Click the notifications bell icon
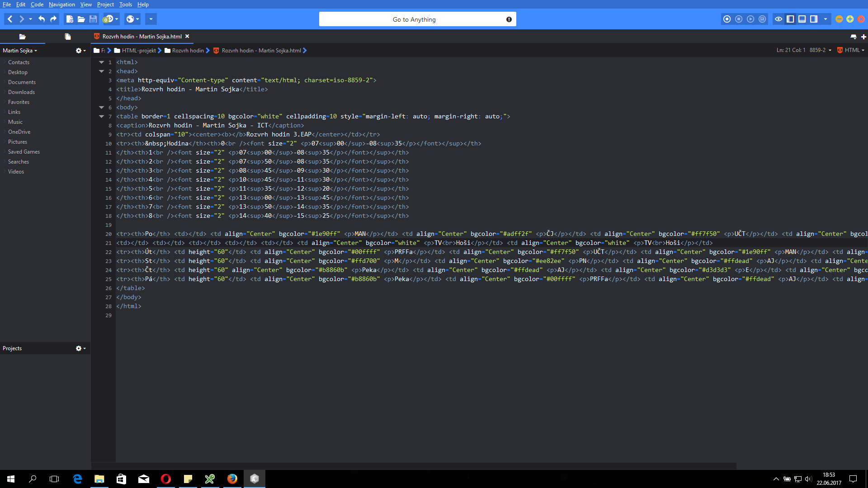Screen dimensions: 868x488 click(853, 37)
